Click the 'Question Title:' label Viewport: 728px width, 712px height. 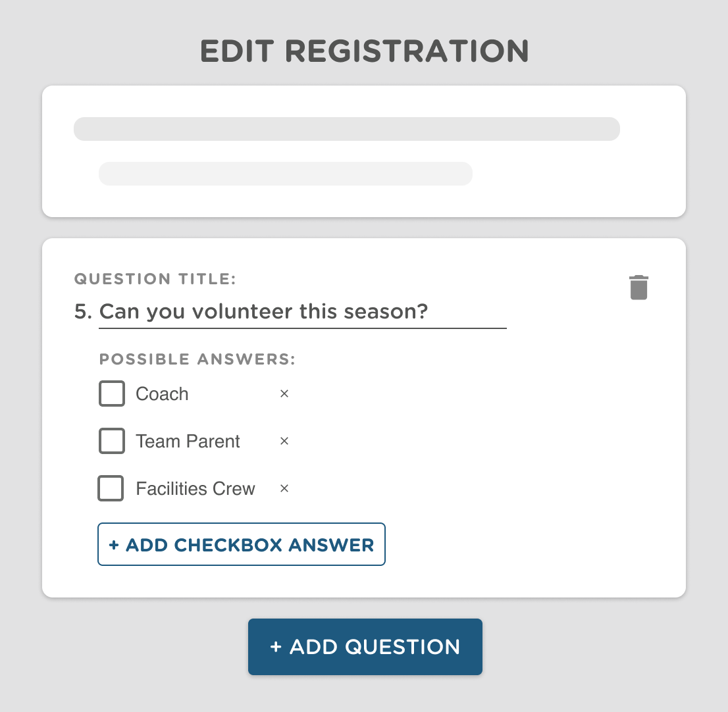[155, 279]
